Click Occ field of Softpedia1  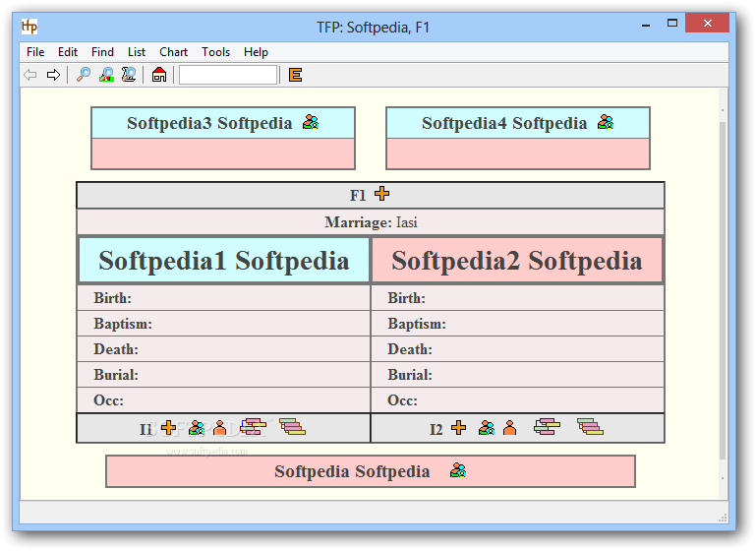coord(224,400)
